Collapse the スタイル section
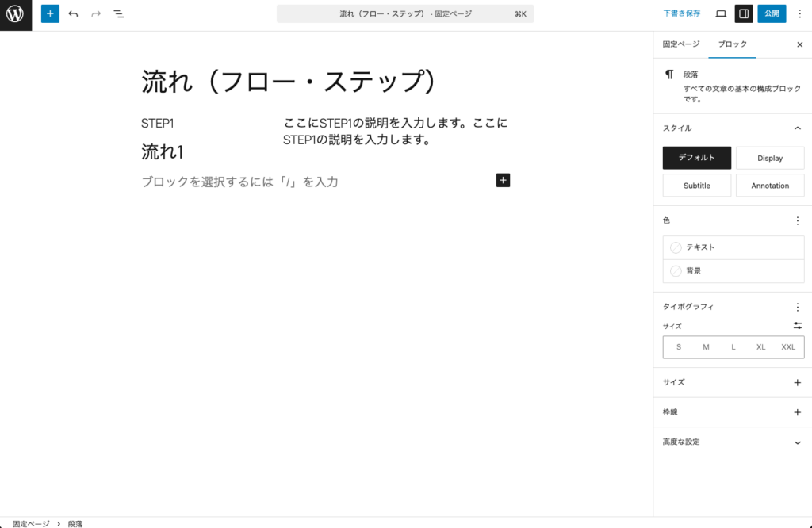Viewport: 812px width, 528px height. [797, 128]
